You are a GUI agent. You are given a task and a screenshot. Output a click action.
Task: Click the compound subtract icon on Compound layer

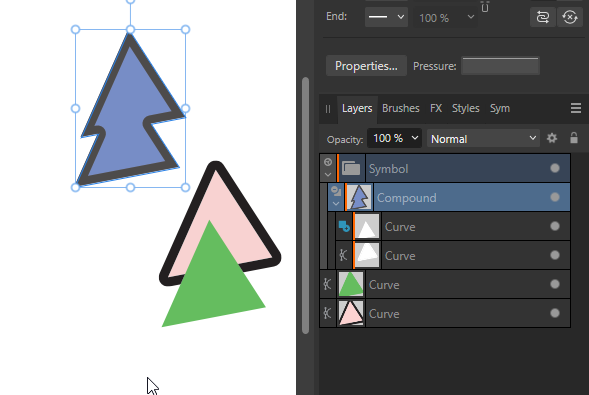tap(336, 191)
